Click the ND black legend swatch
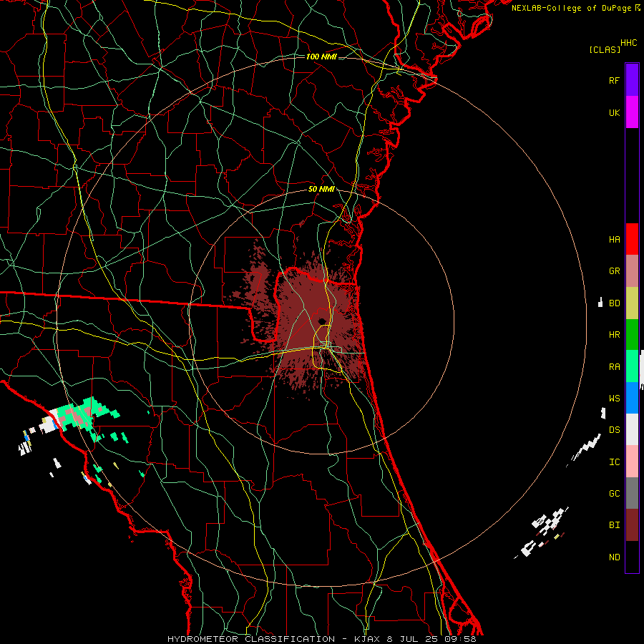This screenshot has height=644, width=644. (632, 557)
